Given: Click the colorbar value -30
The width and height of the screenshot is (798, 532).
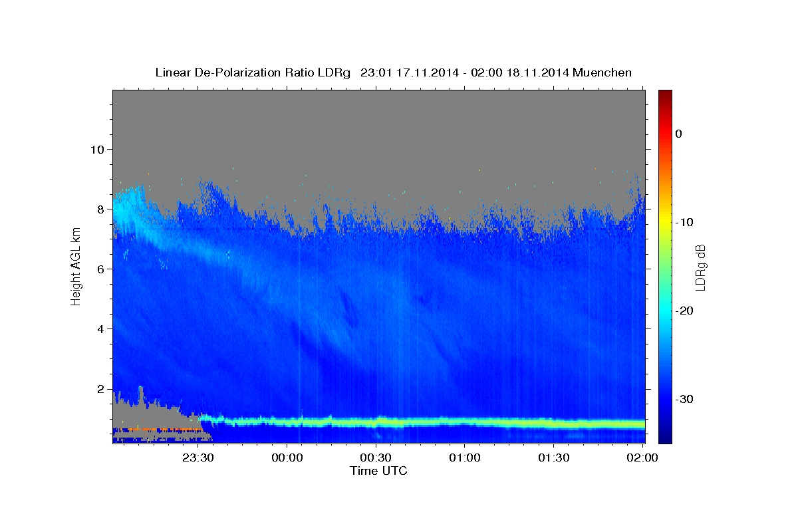Looking at the screenshot, I should [685, 399].
